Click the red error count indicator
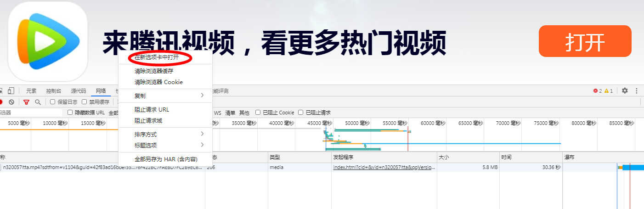This screenshot has width=644, height=209. click(x=597, y=91)
